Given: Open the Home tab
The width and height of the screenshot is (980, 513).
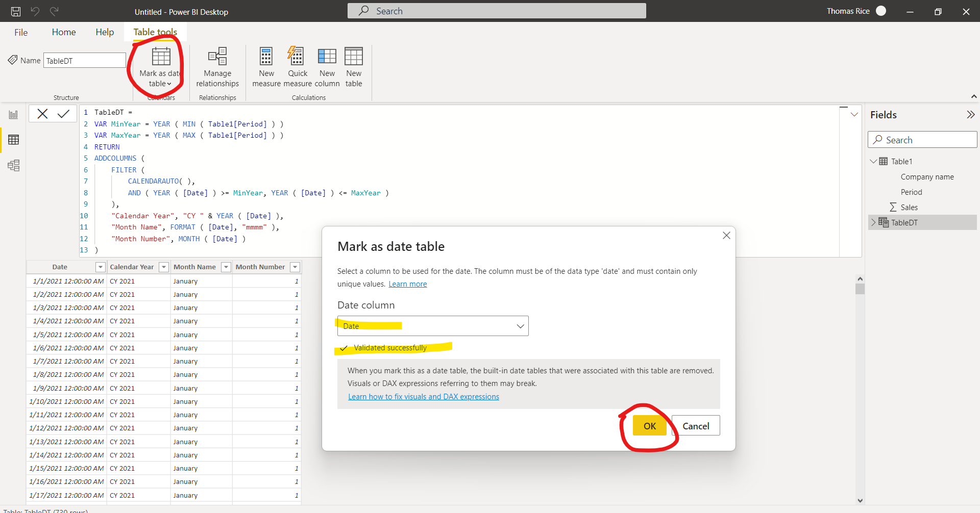Looking at the screenshot, I should click(64, 32).
